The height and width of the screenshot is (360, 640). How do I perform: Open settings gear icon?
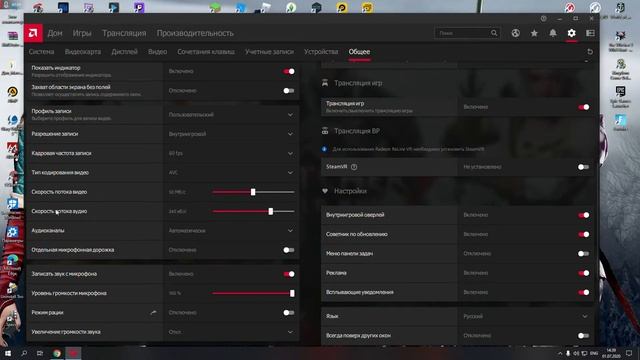point(571,33)
